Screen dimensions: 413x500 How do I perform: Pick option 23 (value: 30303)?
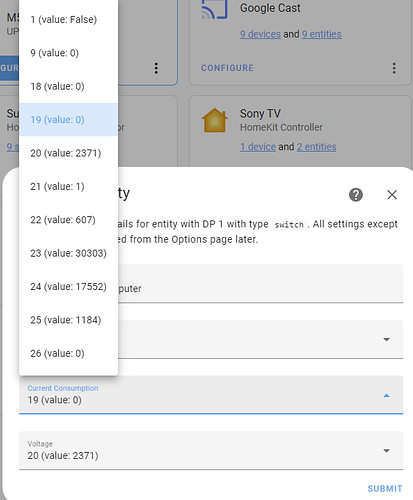(68, 253)
